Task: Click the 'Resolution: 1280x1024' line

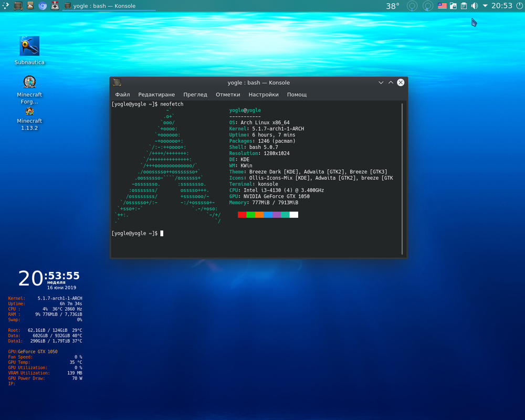Action: (x=259, y=153)
